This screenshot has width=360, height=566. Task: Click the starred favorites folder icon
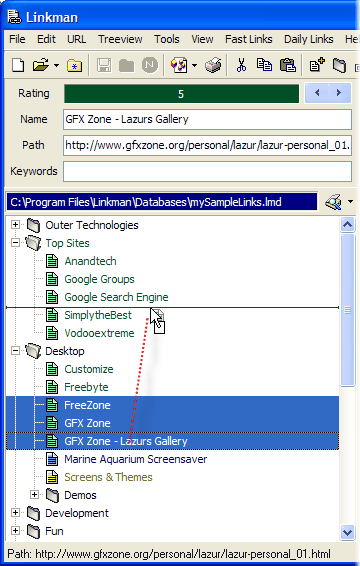point(74,66)
